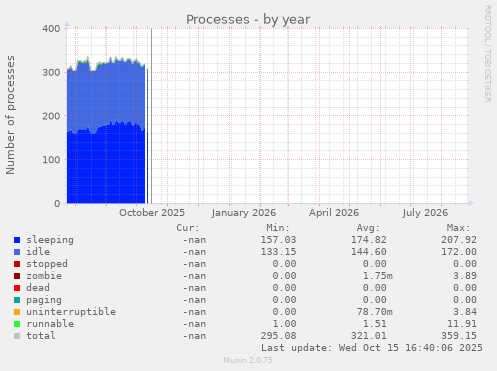Click the zombie legend color swatch
The width and height of the screenshot is (497, 371).
tap(17, 276)
